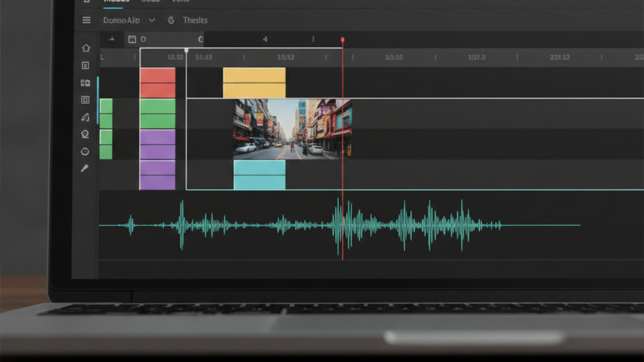The image size is (644, 362).
Task: Click the home icon in sidebar
Action: click(x=86, y=48)
